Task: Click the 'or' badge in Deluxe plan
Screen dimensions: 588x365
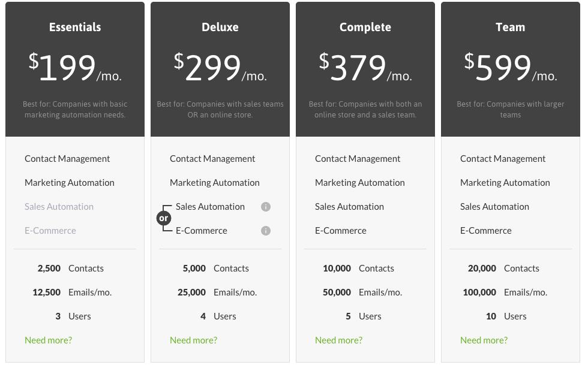Action: pyautogui.click(x=164, y=219)
